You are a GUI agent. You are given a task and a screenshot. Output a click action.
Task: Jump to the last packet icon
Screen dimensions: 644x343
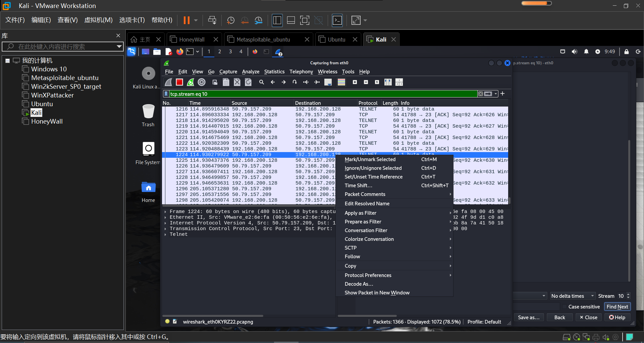coord(317,82)
